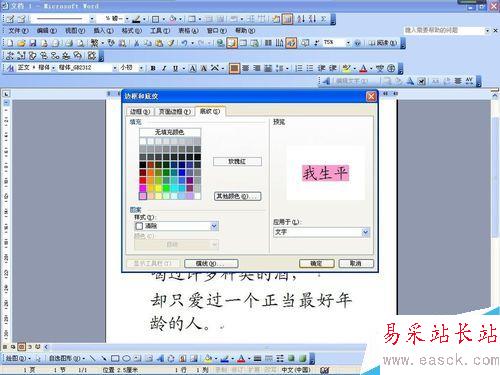Open the Insert menu 插入
This screenshot has height=375, width=500.
pyautogui.click(x=103, y=31)
